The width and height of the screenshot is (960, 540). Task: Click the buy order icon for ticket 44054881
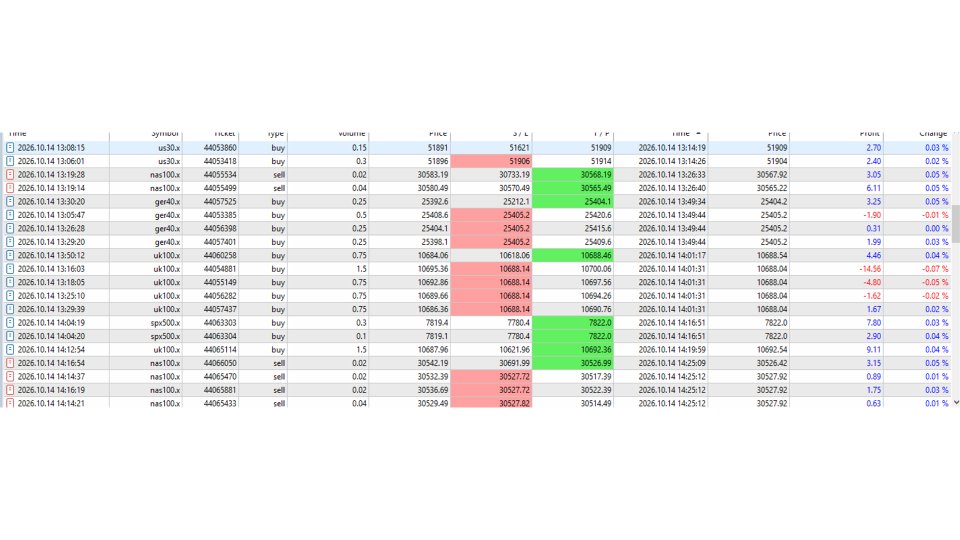click(10, 269)
